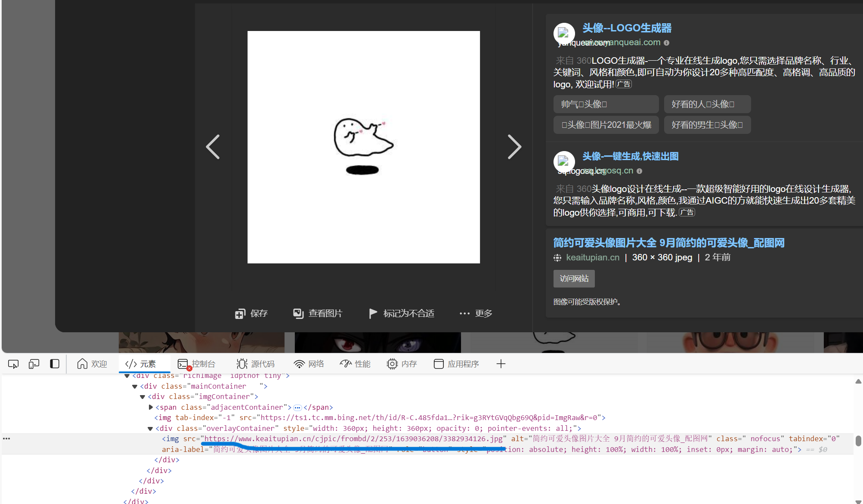The image size is (863, 504).
Task: Collapse the overlayContainer div node
Action: (150, 429)
